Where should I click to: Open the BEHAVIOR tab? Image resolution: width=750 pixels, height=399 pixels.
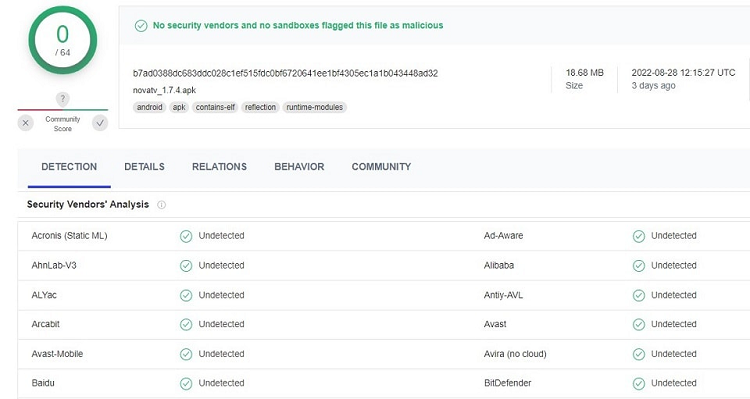coord(299,167)
